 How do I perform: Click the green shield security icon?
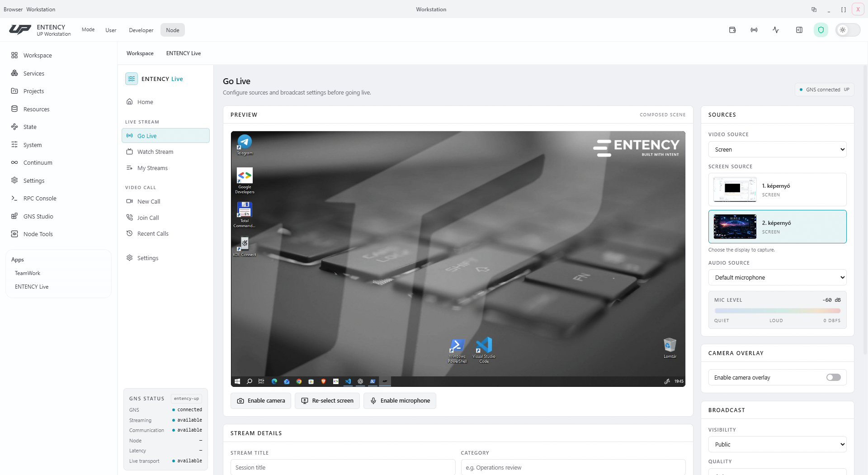[821, 30]
